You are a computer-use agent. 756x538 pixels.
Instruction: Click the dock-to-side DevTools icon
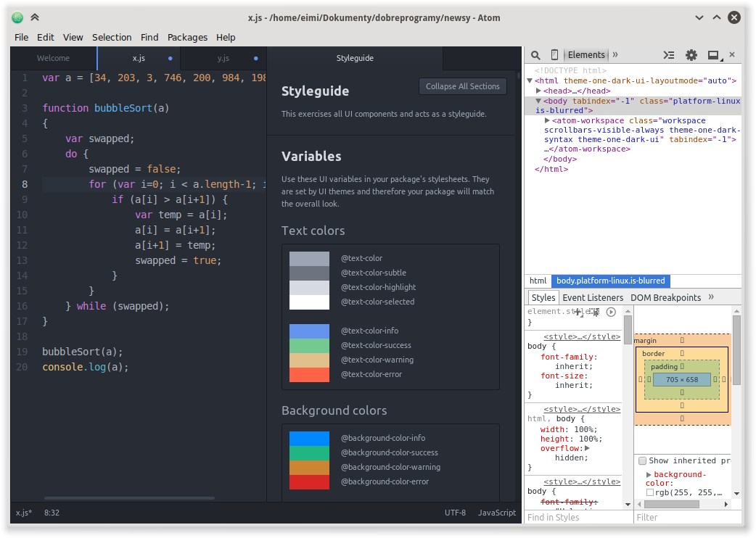[x=715, y=55]
